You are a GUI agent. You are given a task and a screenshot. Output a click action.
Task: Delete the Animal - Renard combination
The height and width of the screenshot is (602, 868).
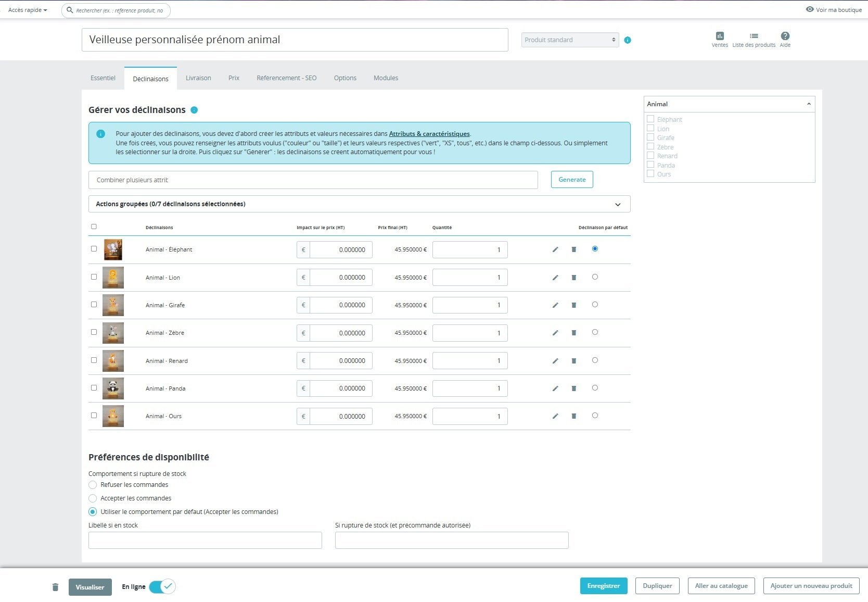[x=574, y=361]
